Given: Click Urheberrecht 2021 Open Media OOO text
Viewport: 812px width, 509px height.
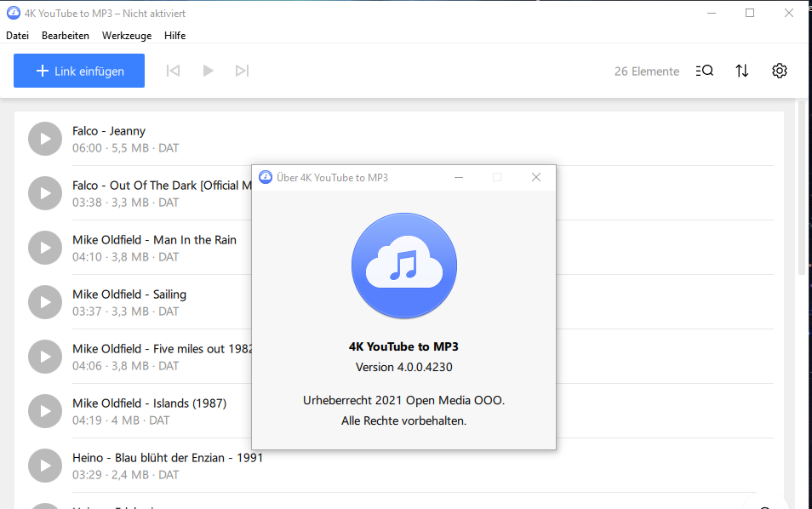Looking at the screenshot, I should 404,400.
